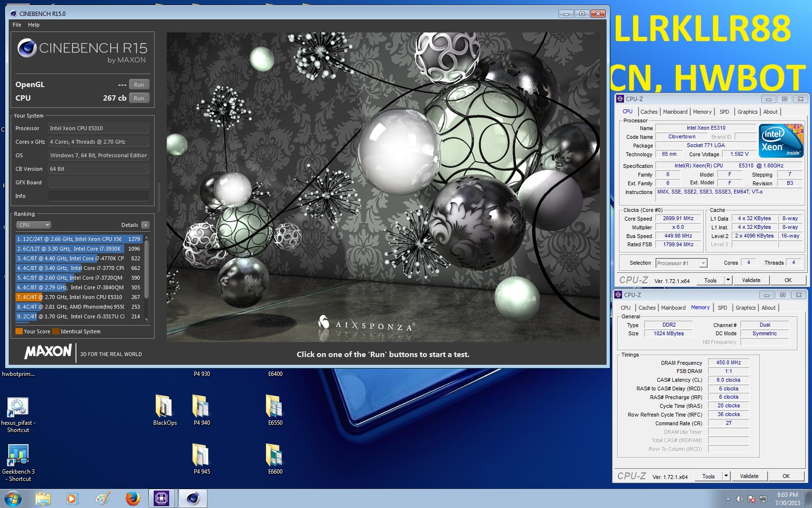Open hexus_pifast Shortcut desktop icon

click(x=18, y=415)
